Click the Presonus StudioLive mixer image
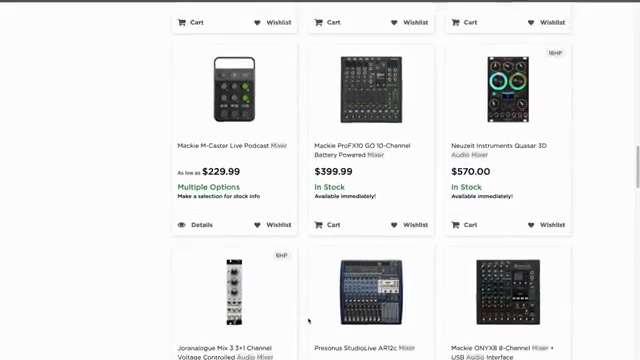This screenshot has width=640, height=360. click(x=371, y=292)
